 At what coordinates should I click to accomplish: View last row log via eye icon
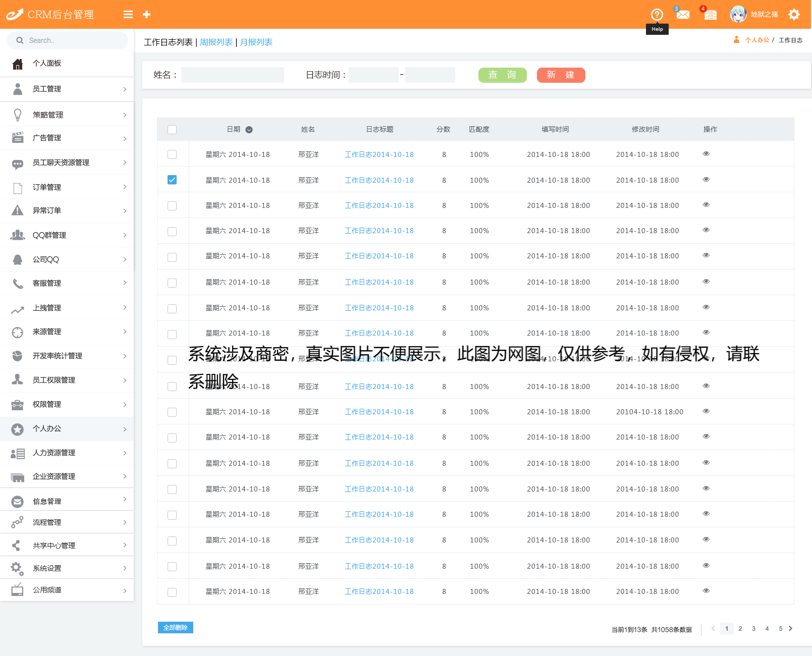coord(706,591)
